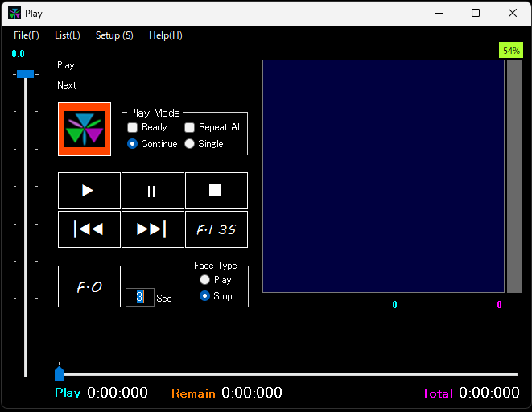
Task: Enable the Ready checkbox
Action: coord(133,127)
